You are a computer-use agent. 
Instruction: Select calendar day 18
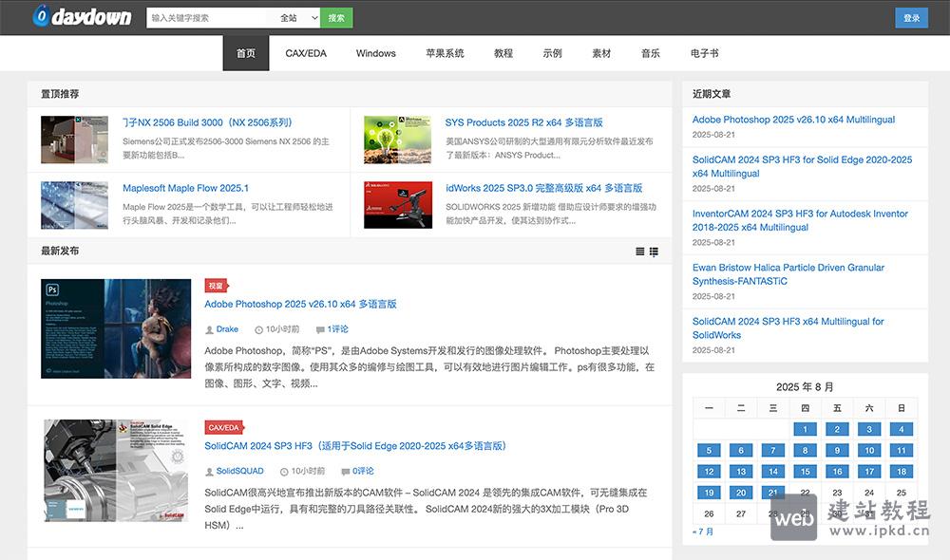coord(901,472)
